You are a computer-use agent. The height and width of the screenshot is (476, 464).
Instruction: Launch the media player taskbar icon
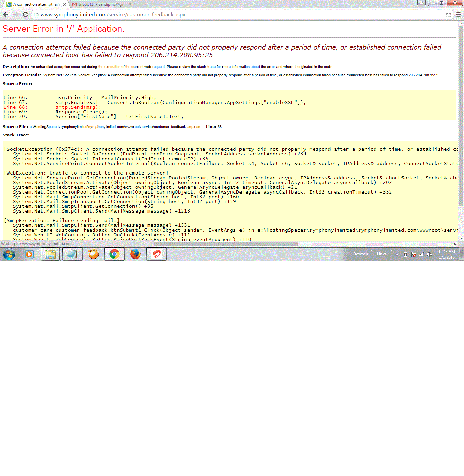30,254
